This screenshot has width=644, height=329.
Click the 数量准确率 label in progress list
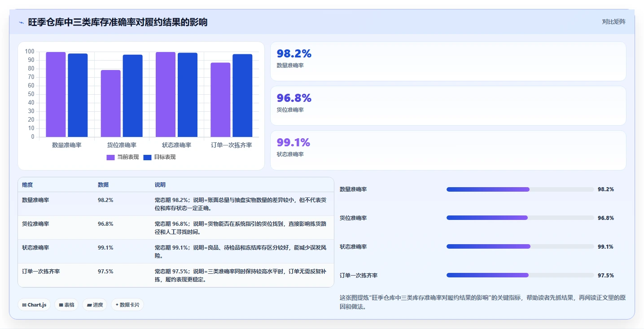[353, 189]
